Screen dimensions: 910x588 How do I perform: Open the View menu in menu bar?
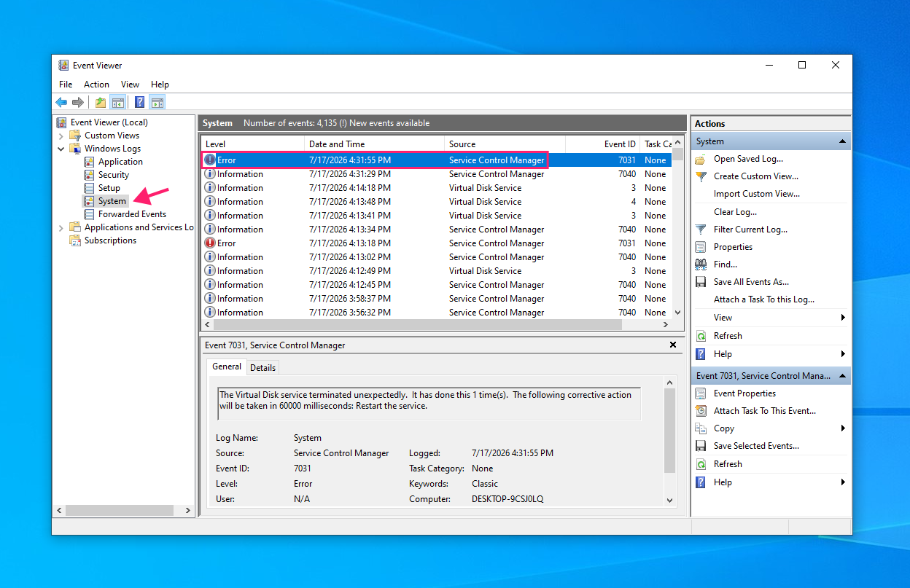(x=130, y=85)
